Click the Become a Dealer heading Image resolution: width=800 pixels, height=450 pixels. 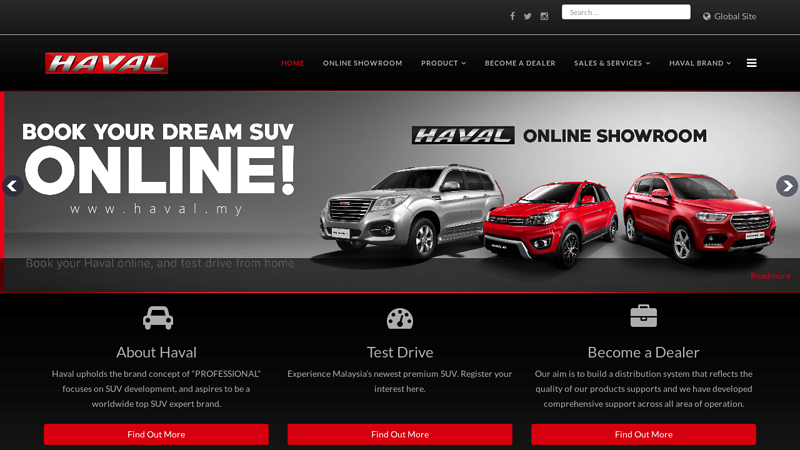click(x=643, y=352)
